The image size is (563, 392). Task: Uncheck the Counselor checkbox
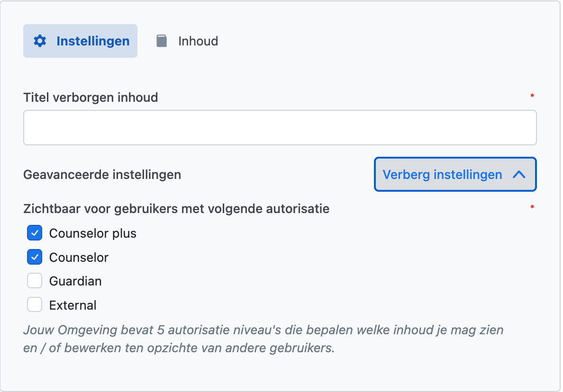(35, 258)
